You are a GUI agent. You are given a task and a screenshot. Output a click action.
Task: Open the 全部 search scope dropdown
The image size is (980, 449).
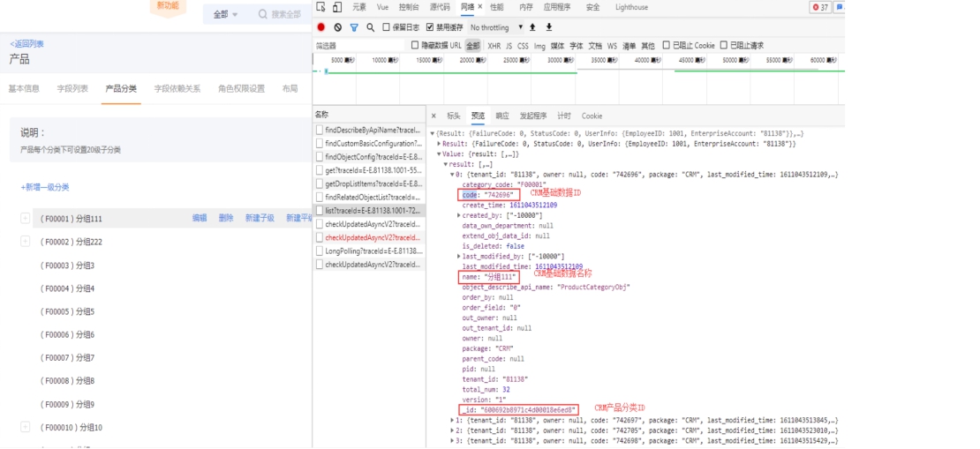tap(225, 14)
